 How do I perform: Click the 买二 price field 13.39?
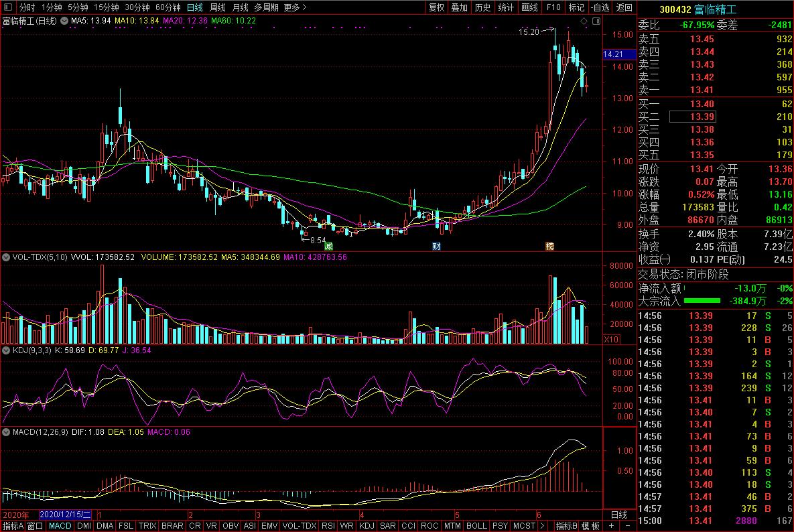[x=702, y=117]
